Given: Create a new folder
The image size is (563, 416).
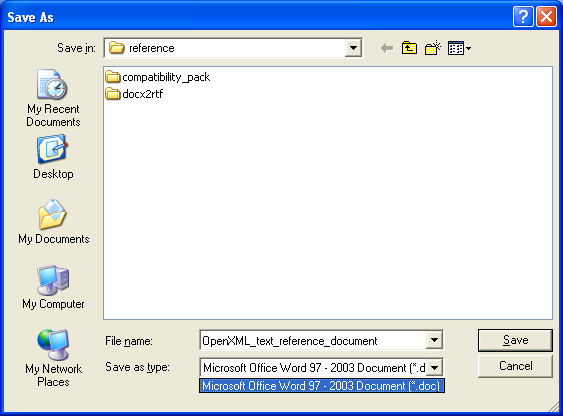Looking at the screenshot, I should coord(433,48).
